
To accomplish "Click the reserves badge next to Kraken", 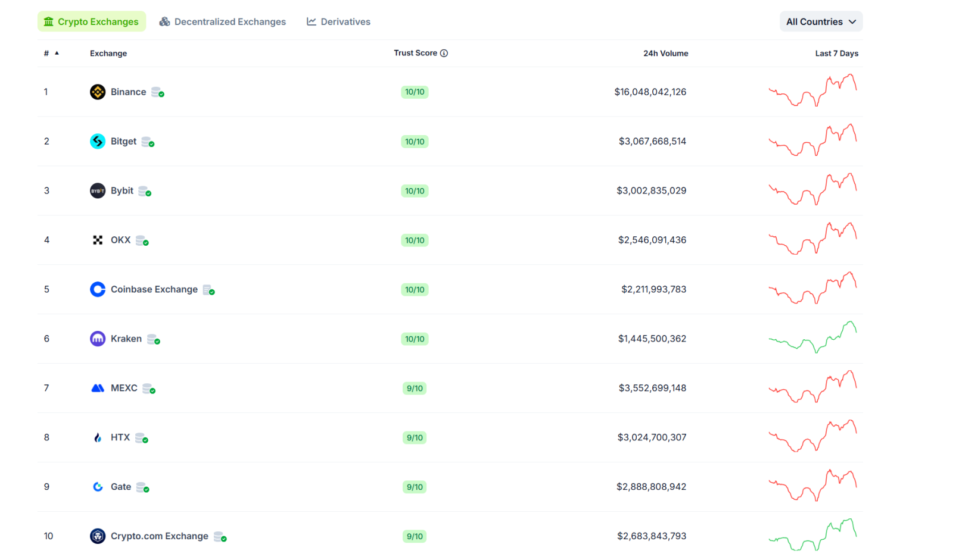I will (154, 339).
